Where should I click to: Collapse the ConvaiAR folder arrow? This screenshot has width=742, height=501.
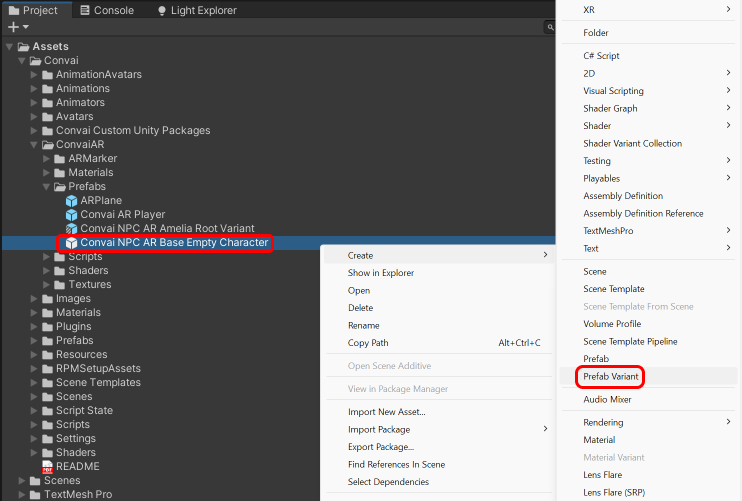[x=34, y=145]
